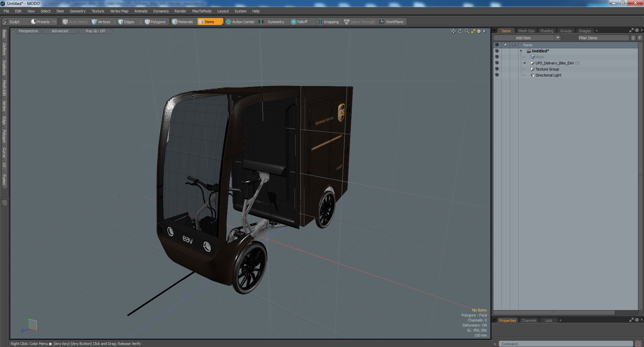This screenshot has height=347, width=644.
Task: Select the Directional Light item
Action: tap(548, 75)
